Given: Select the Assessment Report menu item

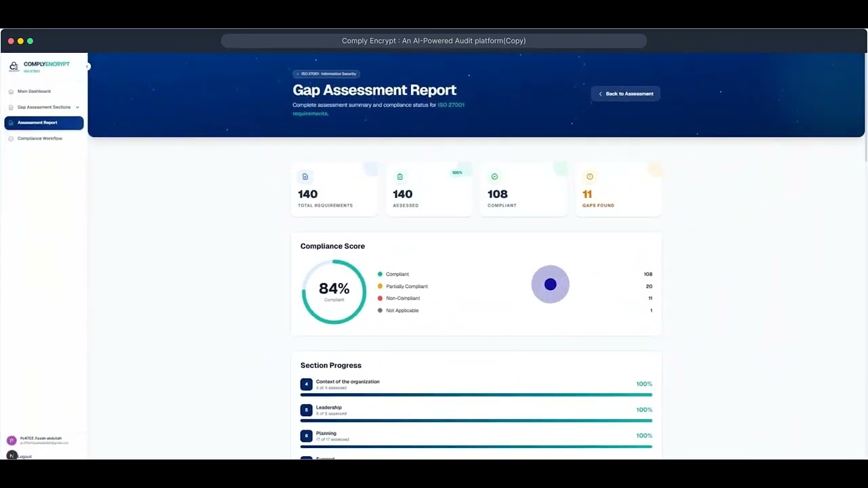Looking at the screenshot, I should (44, 123).
